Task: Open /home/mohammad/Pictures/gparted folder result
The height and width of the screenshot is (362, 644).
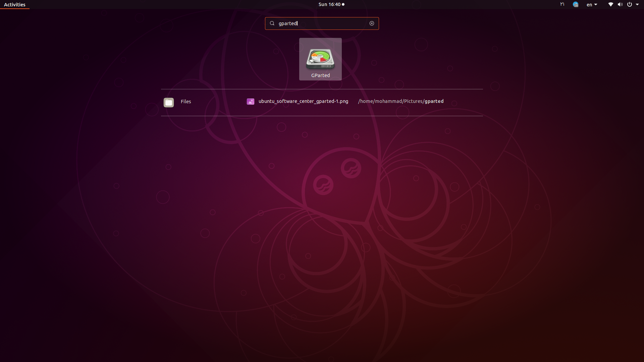Action: [x=400, y=101]
